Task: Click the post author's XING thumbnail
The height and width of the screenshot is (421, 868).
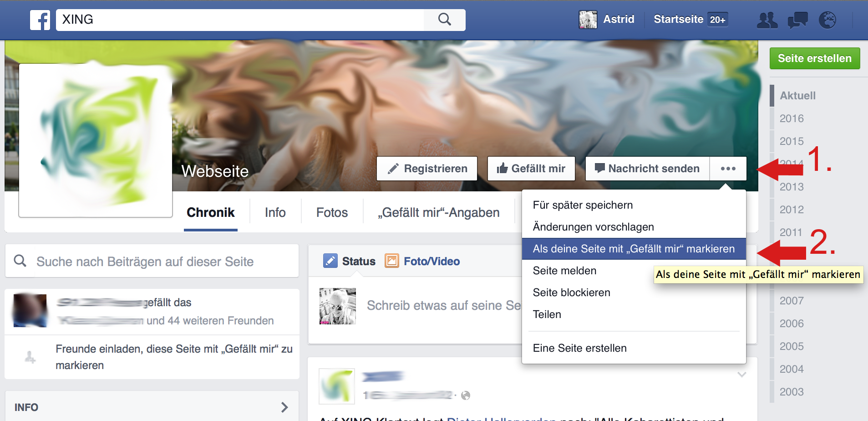Action: (337, 386)
